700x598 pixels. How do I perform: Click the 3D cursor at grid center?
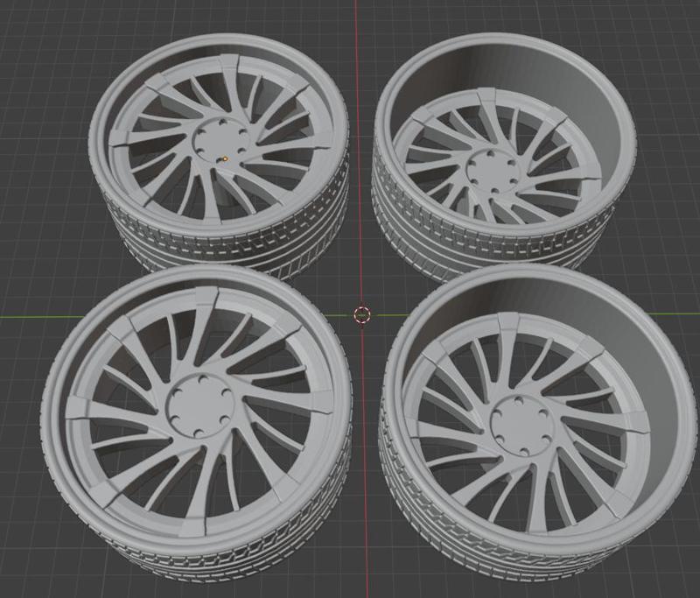(362, 315)
